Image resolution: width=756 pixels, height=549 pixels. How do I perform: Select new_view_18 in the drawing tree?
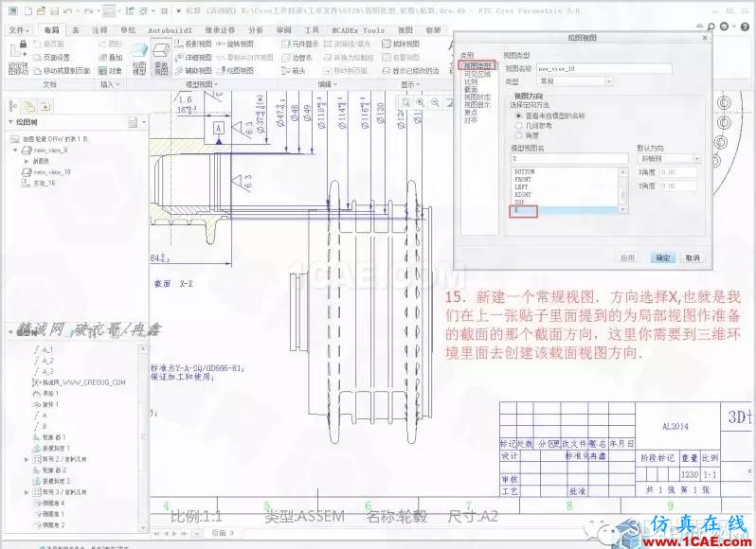click(46, 172)
